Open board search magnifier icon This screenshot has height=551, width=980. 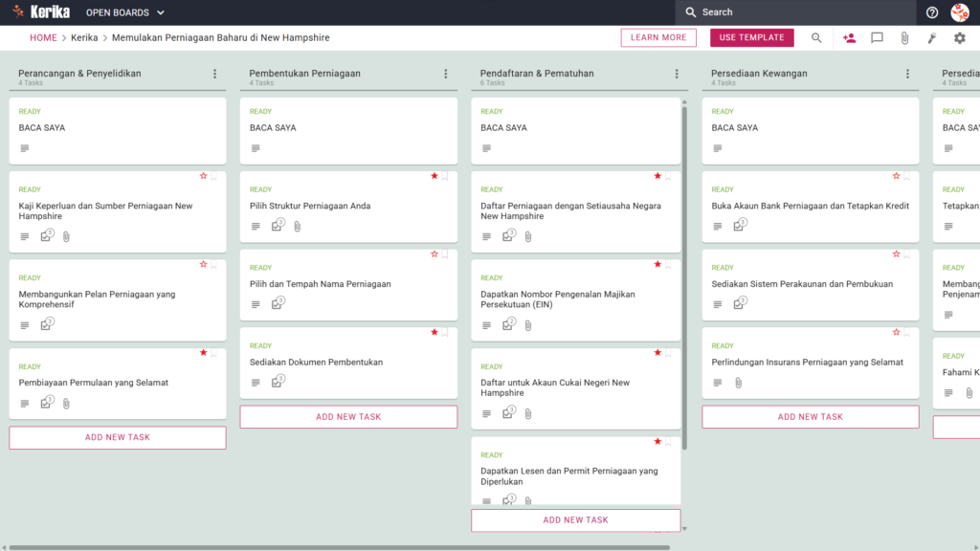pyautogui.click(x=816, y=38)
